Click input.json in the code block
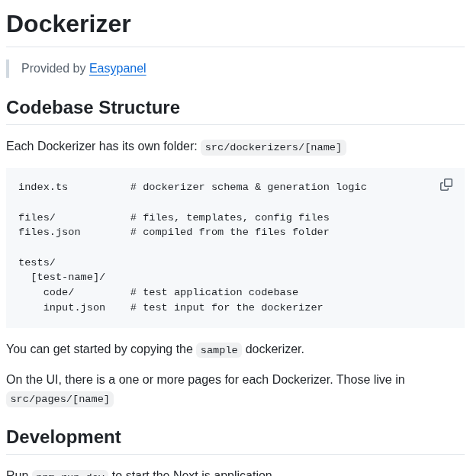This screenshot has height=476, width=470. click(74, 307)
